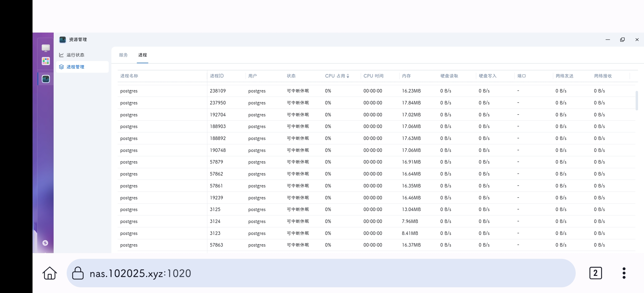Sort processes by CPU 占用 column arrows
Viewport: 644px width, 293px height.
click(348, 76)
